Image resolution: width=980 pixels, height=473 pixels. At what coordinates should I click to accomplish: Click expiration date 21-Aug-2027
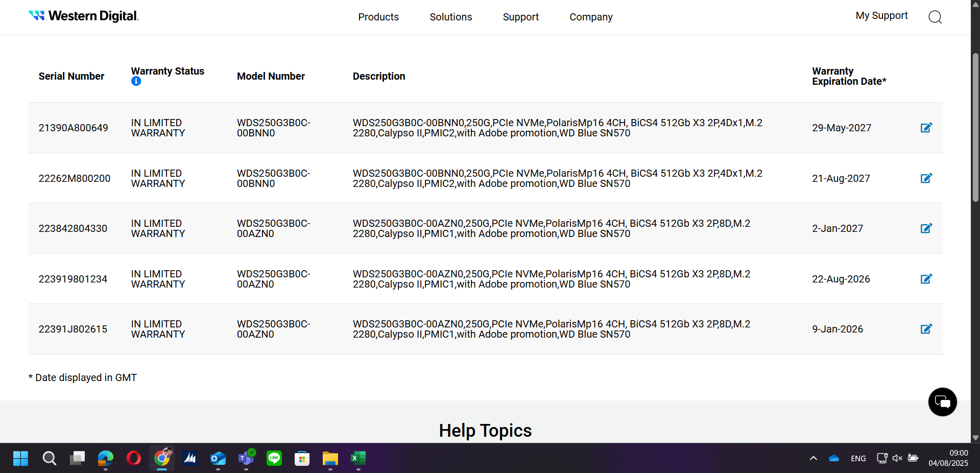pyautogui.click(x=841, y=178)
